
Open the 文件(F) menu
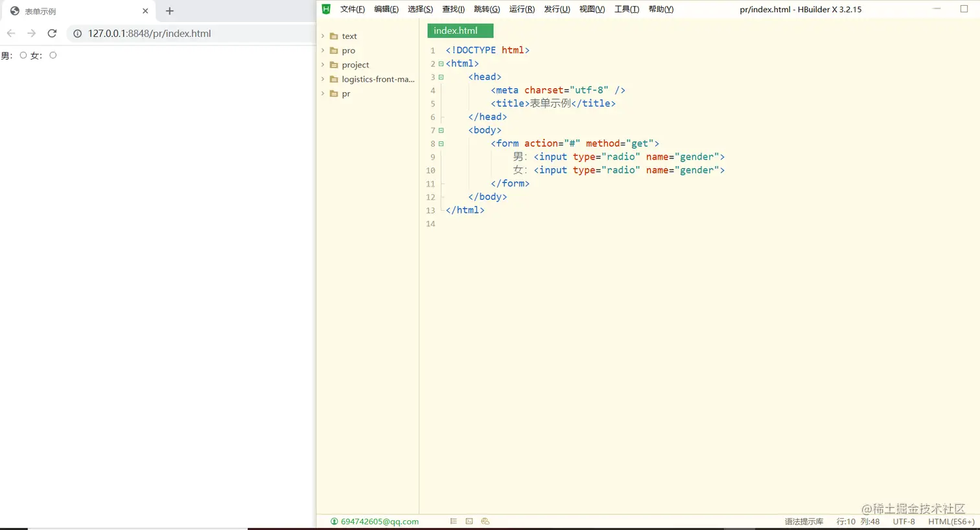pyautogui.click(x=353, y=9)
